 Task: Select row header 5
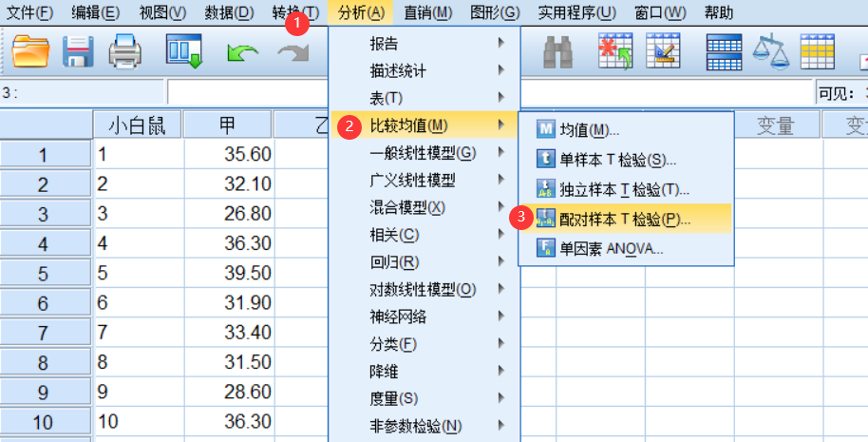pyautogui.click(x=46, y=273)
